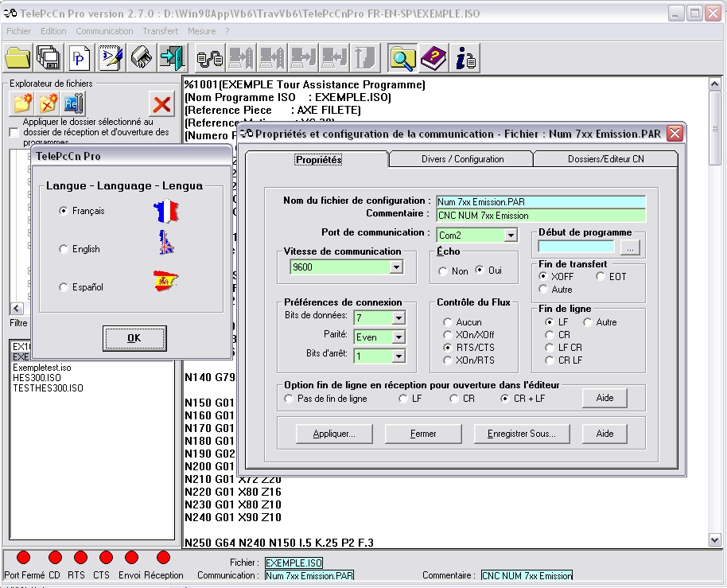
Task: Select HES300.ISO in file list
Action: (x=37, y=377)
